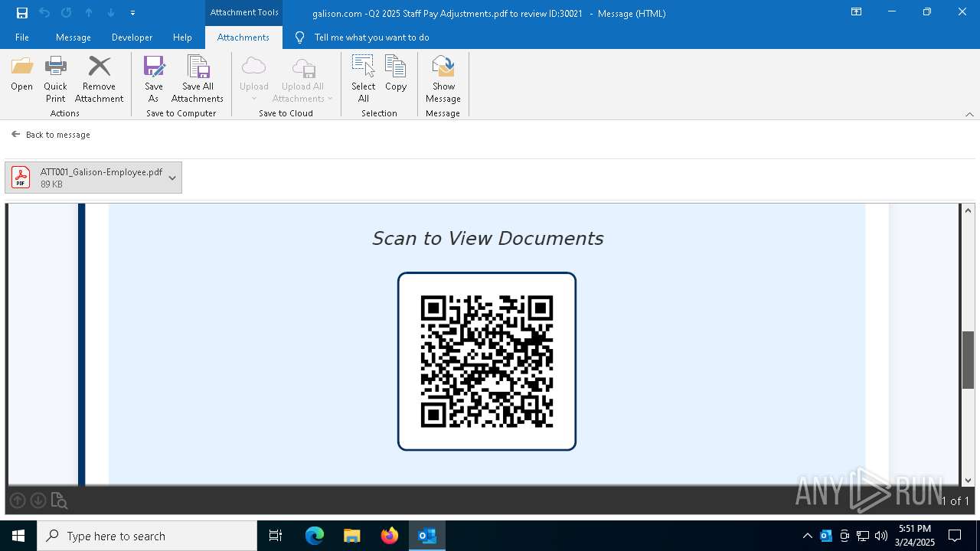Viewport: 980px width, 551px height.
Task: Show Message in the preview
Action: [x=443, y=80]
